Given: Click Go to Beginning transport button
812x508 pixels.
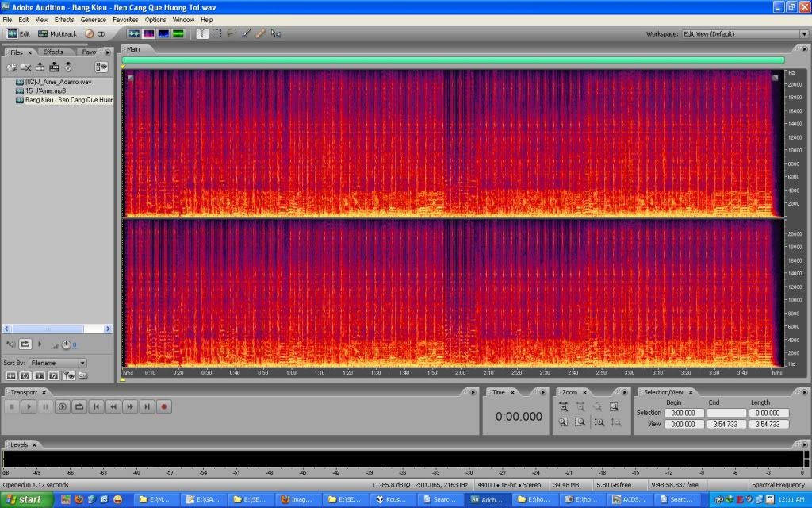Looking at the screenshot, I should click(x=96, y=407).
